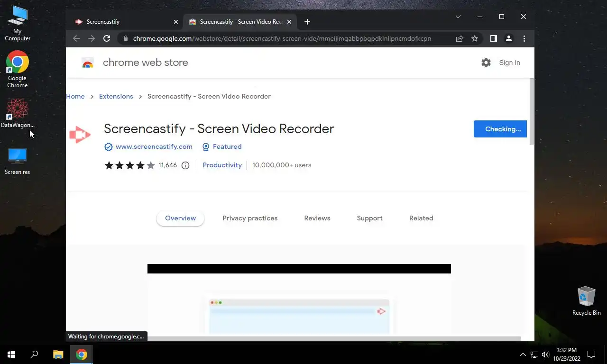This screenshot has width=607, height=364.
Task: Click the browser forward arrow
Action: [92, 38]
